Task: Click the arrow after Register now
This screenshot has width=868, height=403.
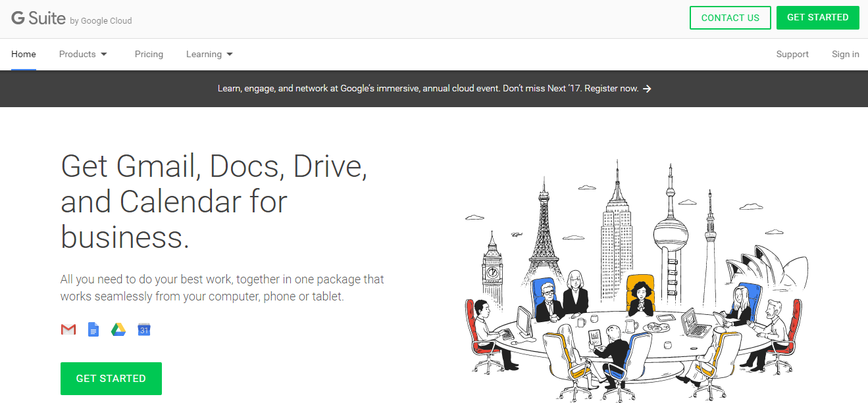Action: coord(648,89)
